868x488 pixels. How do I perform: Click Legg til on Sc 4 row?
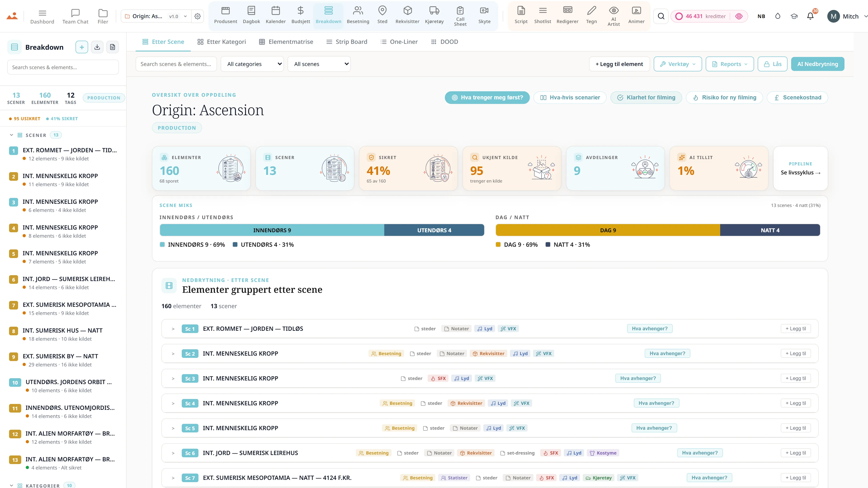click(x=796, y=403)
